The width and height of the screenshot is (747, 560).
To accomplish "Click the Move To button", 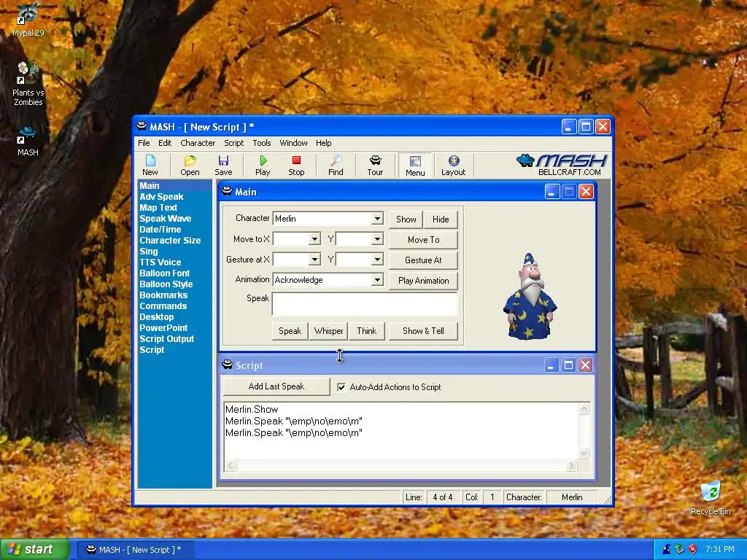I will (424, 239).
